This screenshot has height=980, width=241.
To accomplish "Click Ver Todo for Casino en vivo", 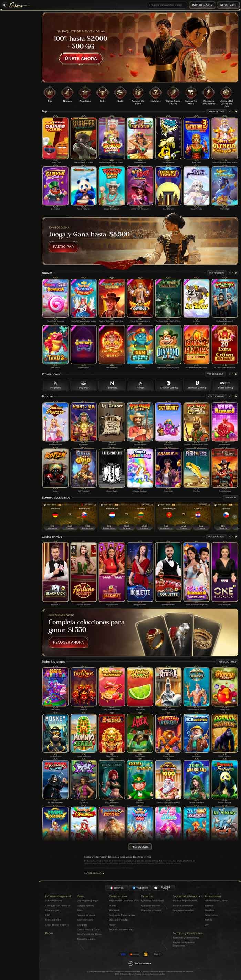I will (216, 536).
